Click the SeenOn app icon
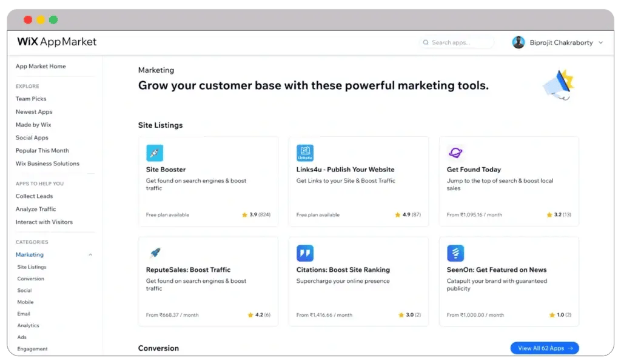Image resolution: width=621 pixels, height=364 pixels. (455, 253)
